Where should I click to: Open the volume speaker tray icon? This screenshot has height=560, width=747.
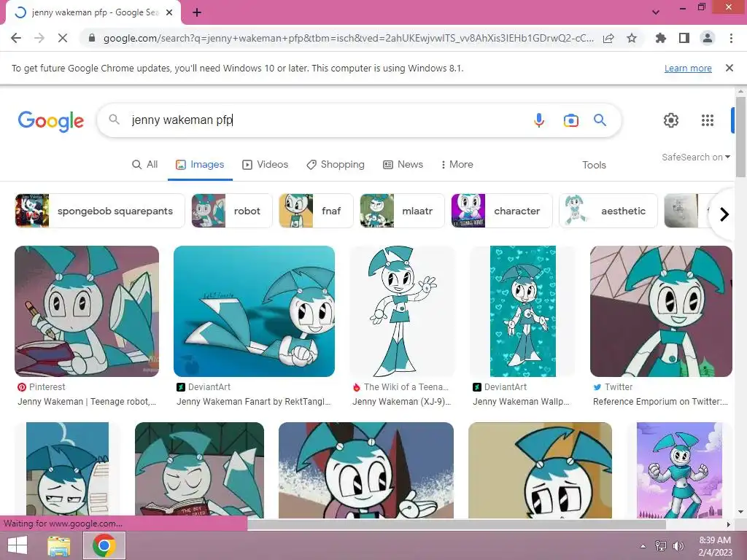[678, 546]
